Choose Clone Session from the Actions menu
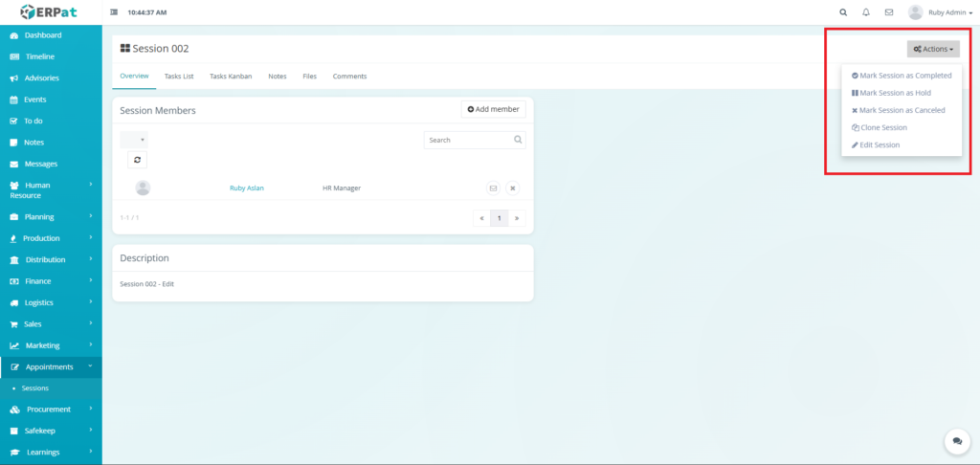Screen dimensions: 980x465 pos(880,127)
